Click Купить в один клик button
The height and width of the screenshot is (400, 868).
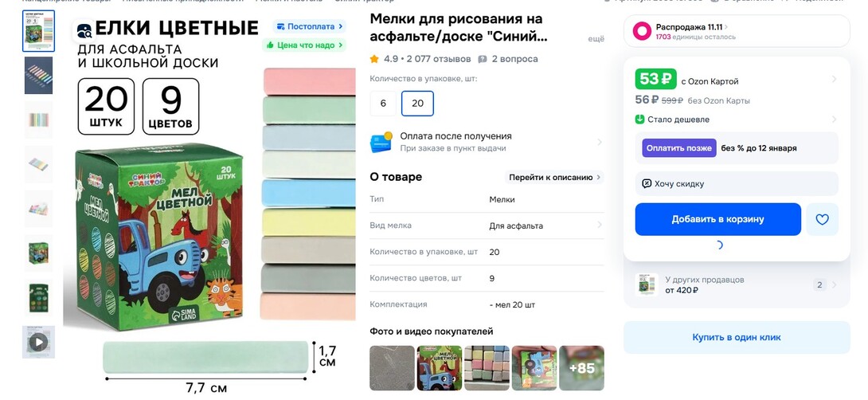click(x=737, y=337)
